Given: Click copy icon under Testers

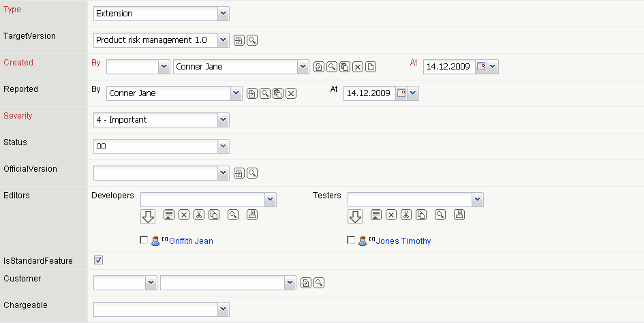Looking at the screenshot, I should point(421,215).
